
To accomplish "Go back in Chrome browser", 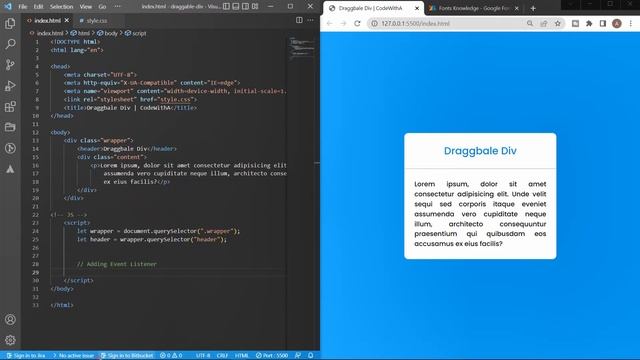I will [329, 24].
